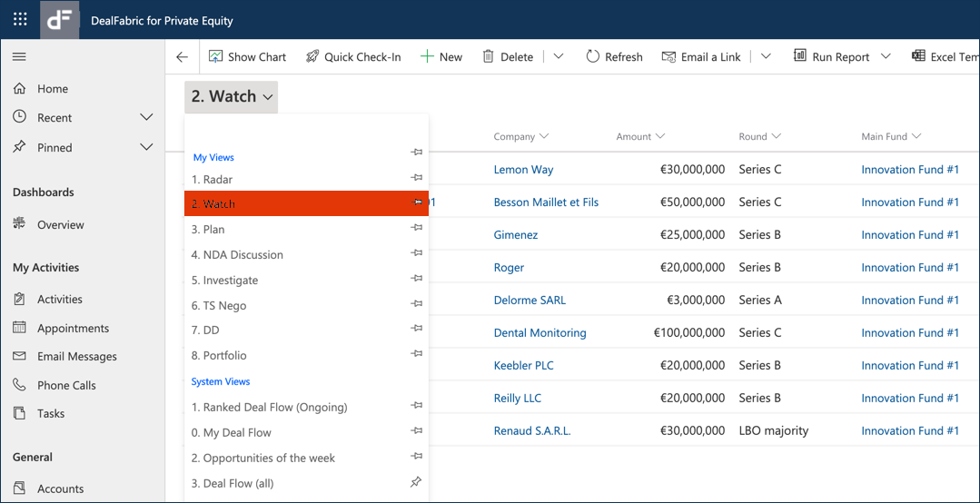Click the Home house icon

(19, 89)
